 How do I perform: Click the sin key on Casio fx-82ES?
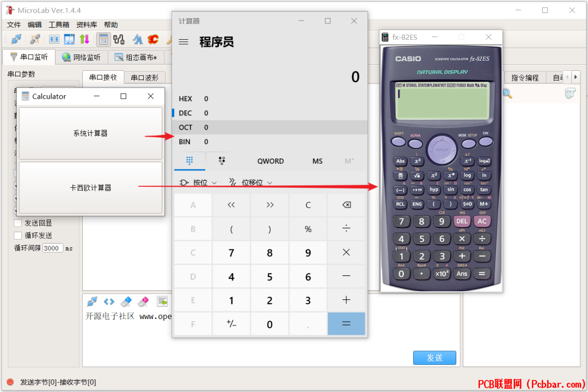click(450, 189)
